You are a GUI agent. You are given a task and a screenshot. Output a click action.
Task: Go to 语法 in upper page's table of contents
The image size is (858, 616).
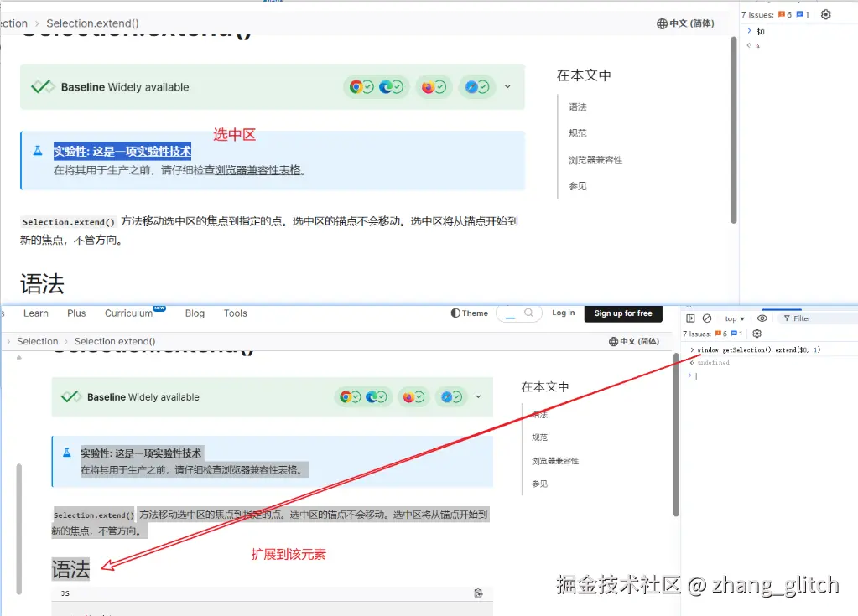point(577,107)
